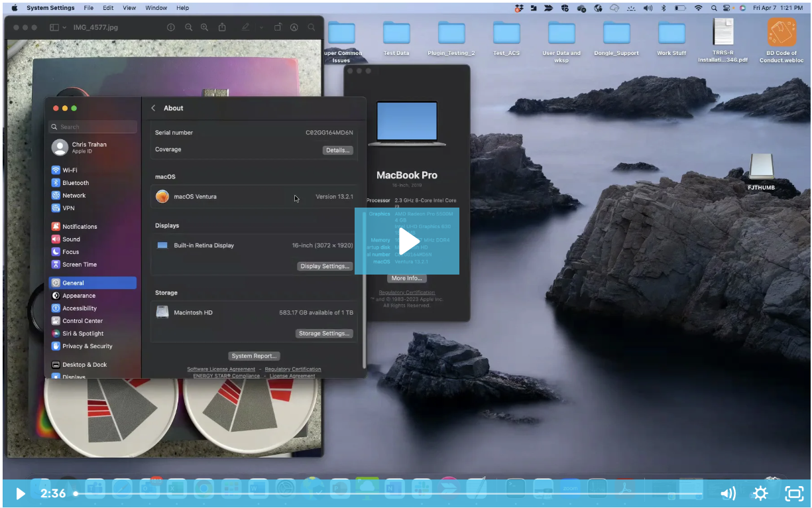Zoom in using Preview's magnifier plus icon
This screenshot has width=812, height=508.
pos(204,27)
